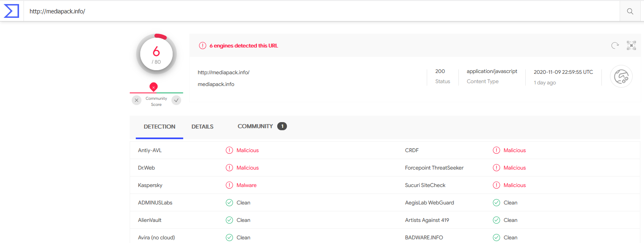Click the URL search input field
The image size is (644, 243).
(320, 11)
